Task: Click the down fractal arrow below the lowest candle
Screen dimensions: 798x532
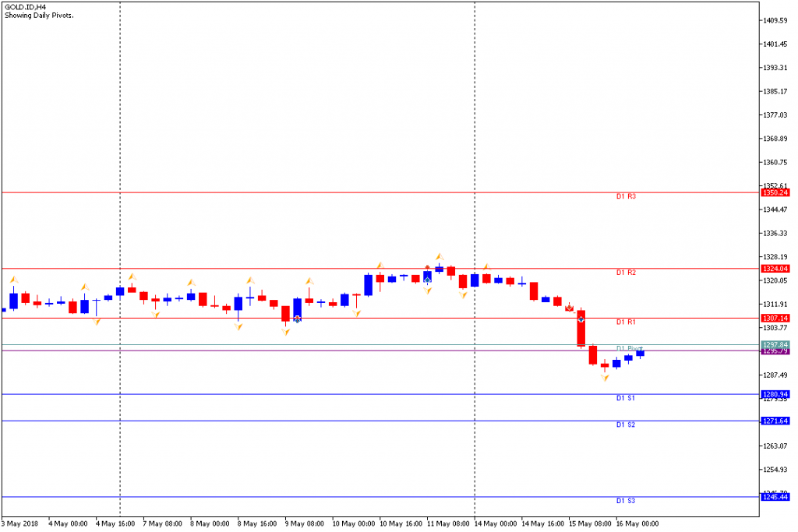Action: pos(605,378)
